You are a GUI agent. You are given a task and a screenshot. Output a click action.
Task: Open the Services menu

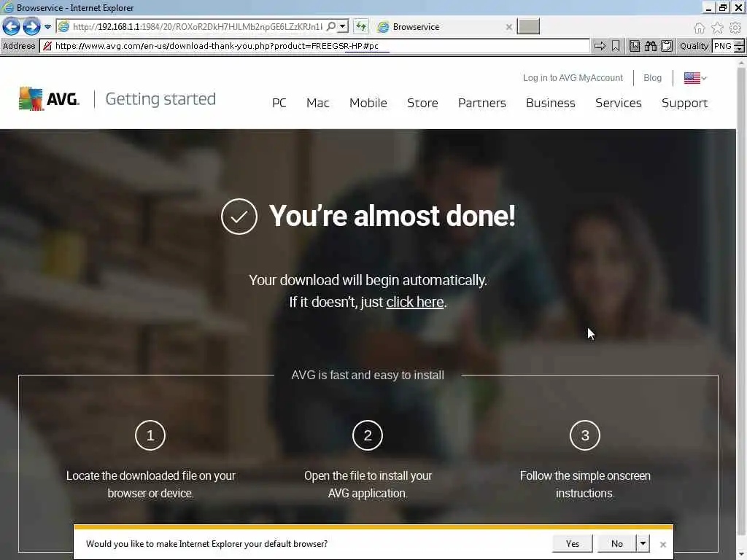click(x=619, y=103)
